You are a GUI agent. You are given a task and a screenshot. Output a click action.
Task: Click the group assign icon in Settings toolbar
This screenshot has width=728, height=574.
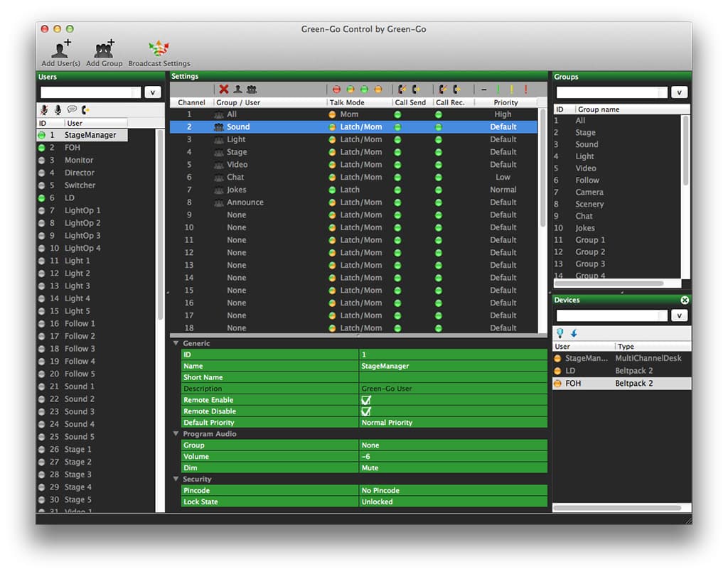[252, 89]
